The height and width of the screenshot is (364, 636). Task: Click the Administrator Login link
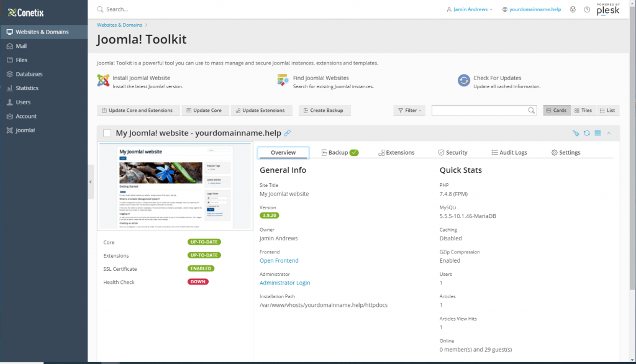click(x=284, y=283)
